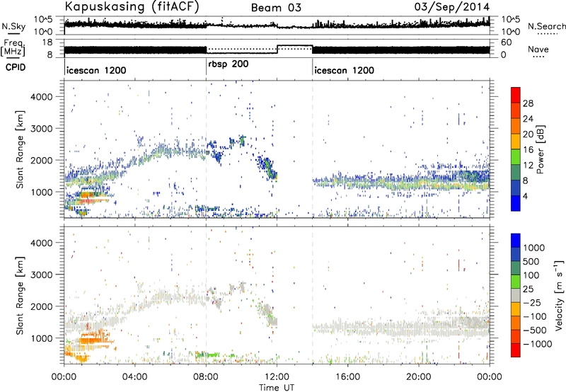Viewport: 566px width, 392px height.
Task: Click the 'N.Sky' legend label
Action: (x=13, y=26)
